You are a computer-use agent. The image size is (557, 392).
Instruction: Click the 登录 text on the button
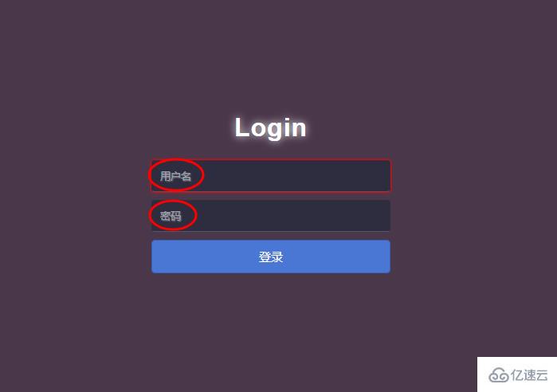point(271,257)
